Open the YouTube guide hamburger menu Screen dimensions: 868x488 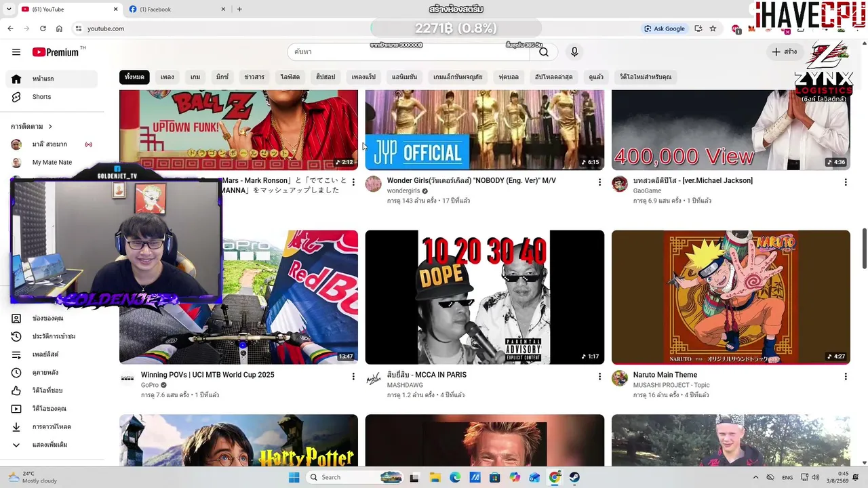point(16,52)
